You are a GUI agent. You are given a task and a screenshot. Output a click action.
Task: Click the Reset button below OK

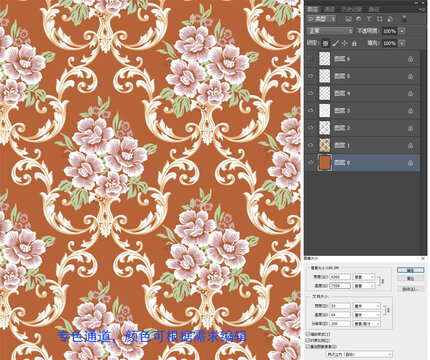[410, 278]
